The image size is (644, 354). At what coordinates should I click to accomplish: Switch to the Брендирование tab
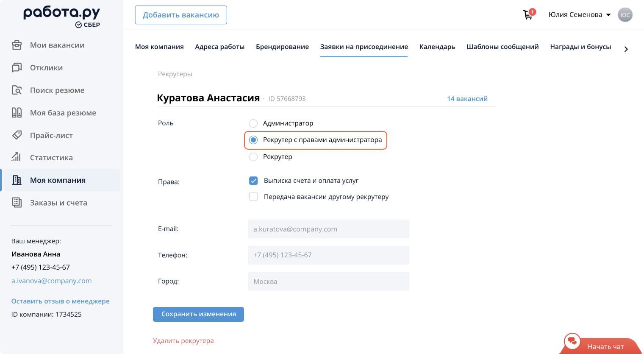tap(282, 47)
